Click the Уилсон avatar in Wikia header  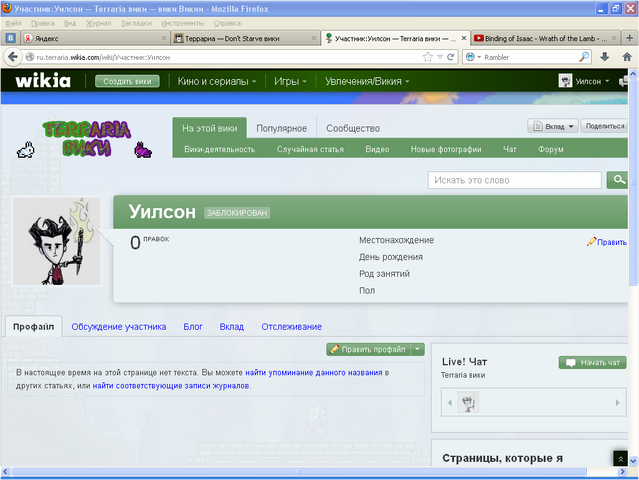[x=565, y=81]
